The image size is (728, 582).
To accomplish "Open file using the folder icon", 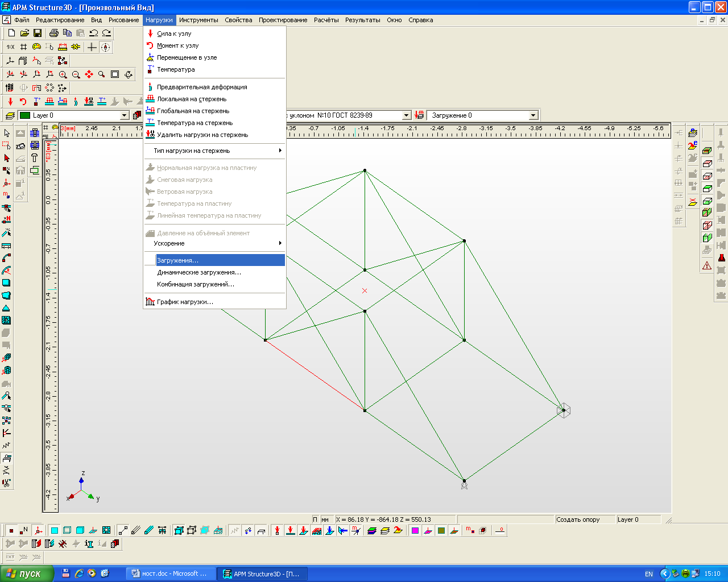I will [x=24, y=33].
